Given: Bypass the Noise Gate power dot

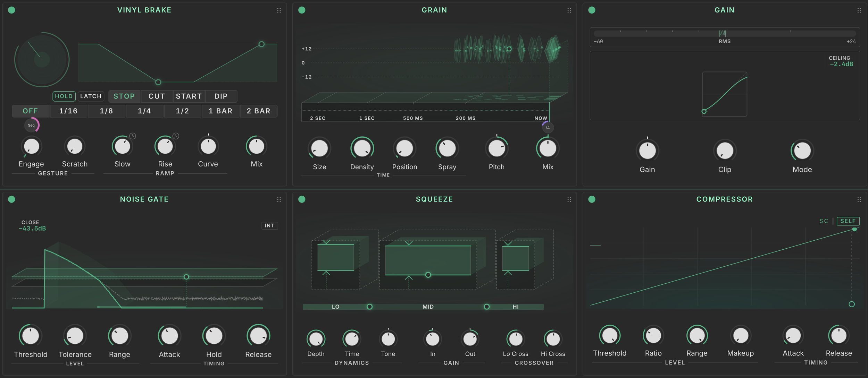Looking at the screenshot, I should click(11, 199).
